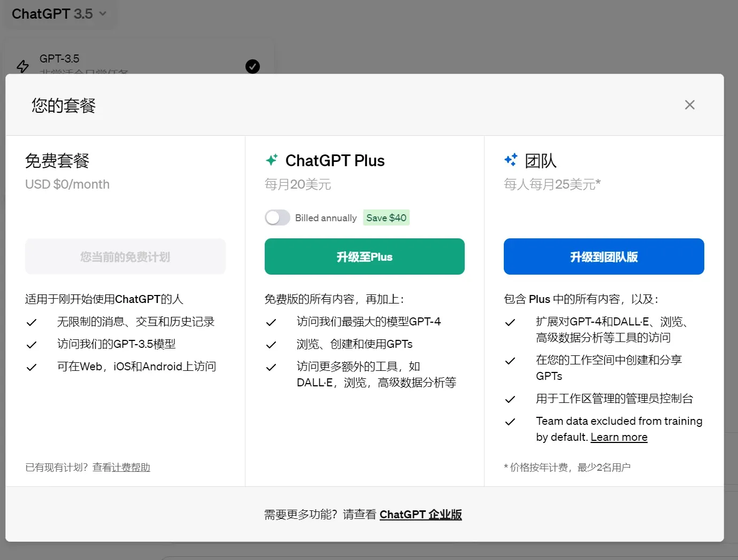Click checkmark next to 无限制的消息、交互和历史记录
This screenshot has width=738, height=560.
point(32,322)
